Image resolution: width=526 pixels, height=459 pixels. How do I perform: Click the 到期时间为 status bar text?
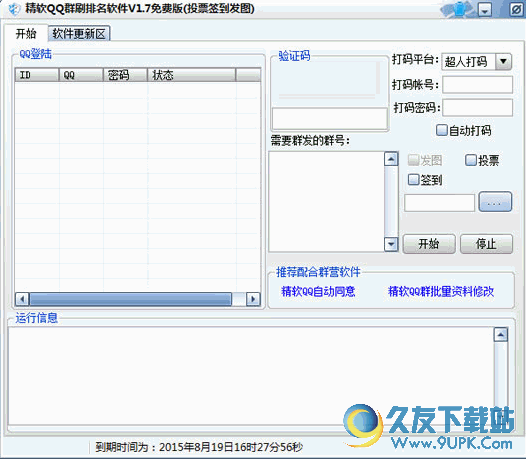199,447
